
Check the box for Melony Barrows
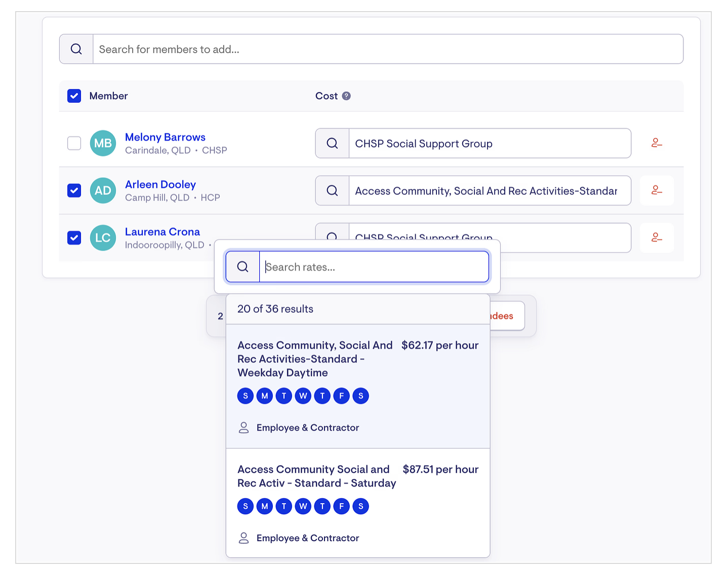74,143
